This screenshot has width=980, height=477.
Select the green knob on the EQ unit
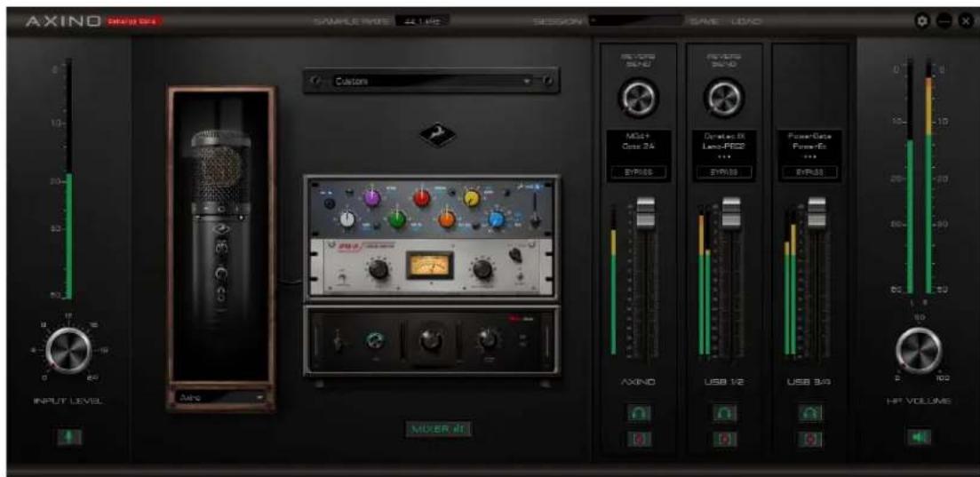point(396,219)
